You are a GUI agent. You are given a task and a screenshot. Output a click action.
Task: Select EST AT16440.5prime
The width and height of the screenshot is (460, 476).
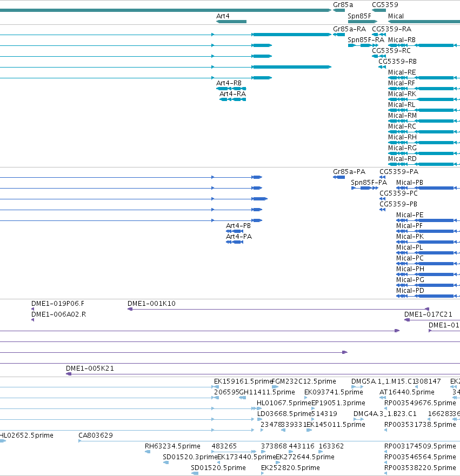(383, 398)
